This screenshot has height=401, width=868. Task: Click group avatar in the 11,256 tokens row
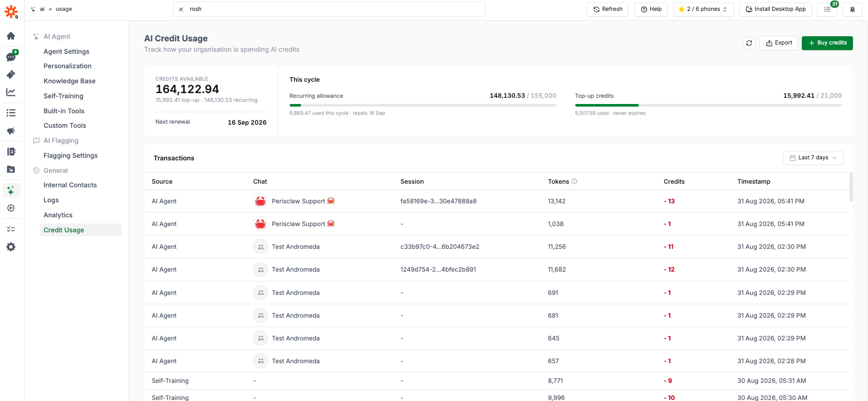tap(260, 247)
